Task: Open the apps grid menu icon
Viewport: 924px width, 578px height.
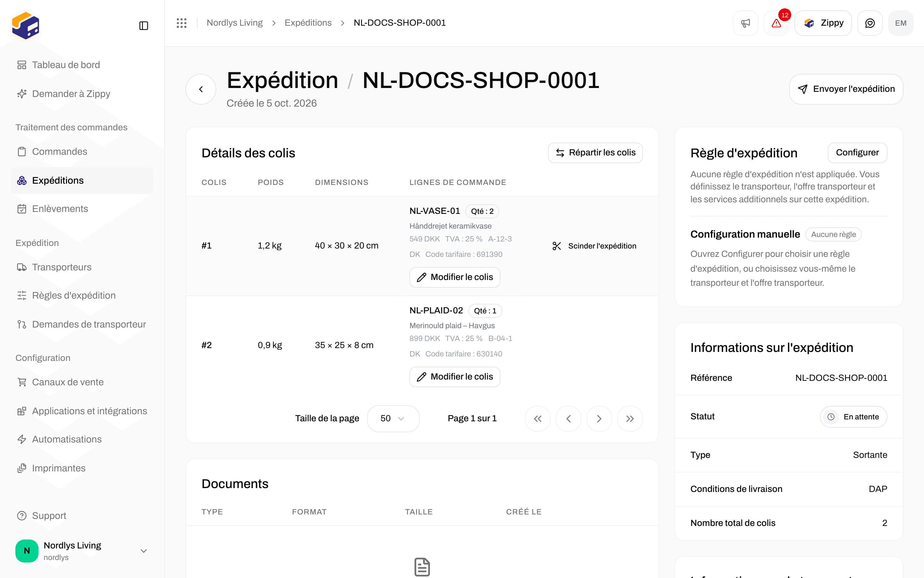Action: (x=182, y=23)
